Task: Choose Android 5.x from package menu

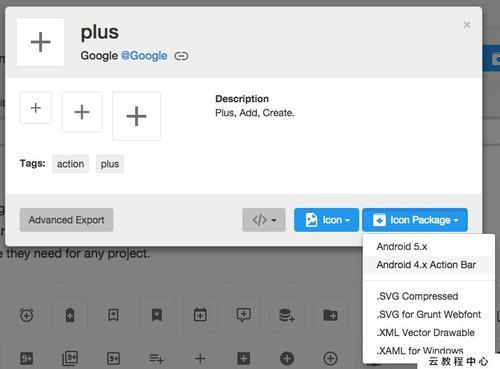Action: pos(402,247)
